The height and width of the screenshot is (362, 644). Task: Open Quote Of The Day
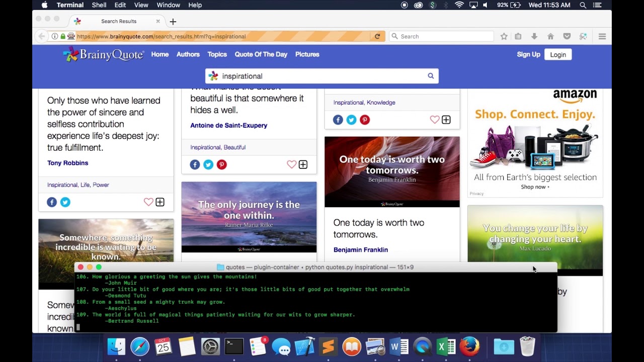pos(261,54)
